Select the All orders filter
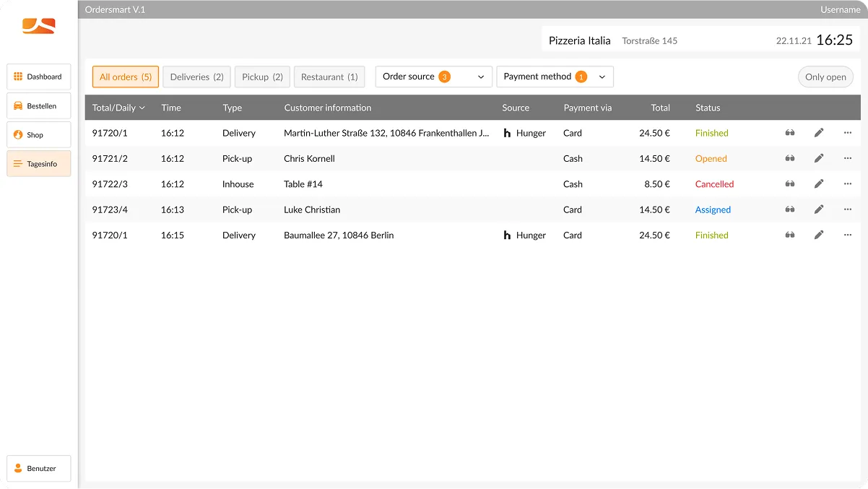The image size is (868, 489). pyautogui.click(x=125, y=77)
